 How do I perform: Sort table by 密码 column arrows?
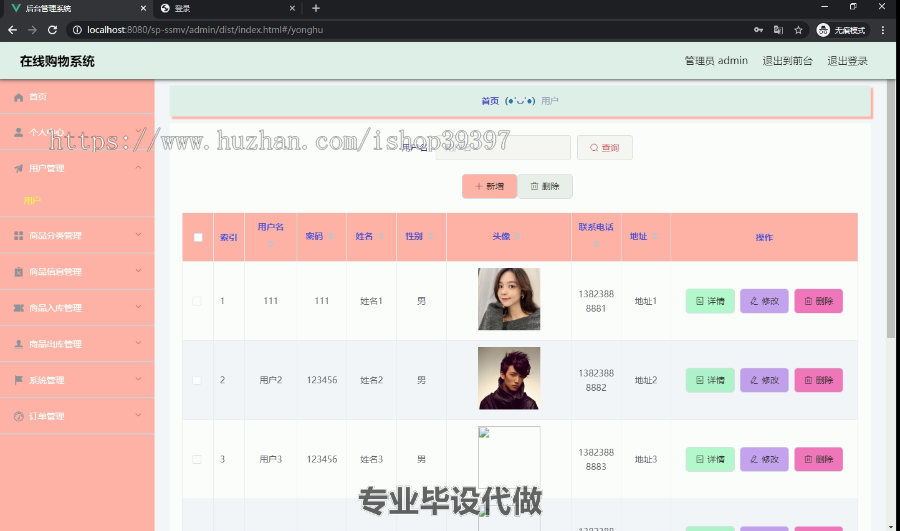coord(331,237)
